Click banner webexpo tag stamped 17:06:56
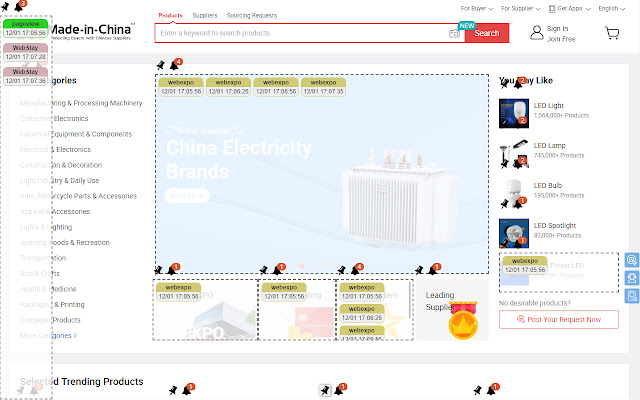This screenshot has width=640, height=400. coord(276,87)
